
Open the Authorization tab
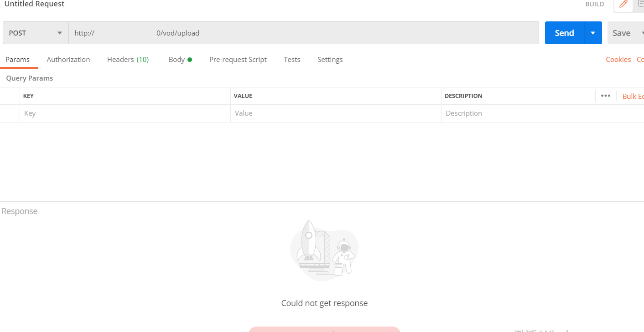pyautogui.click(x=68, y=60)
